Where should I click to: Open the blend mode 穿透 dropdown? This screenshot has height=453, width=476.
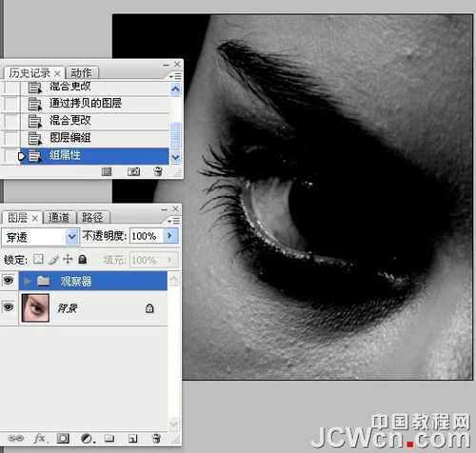(72, 236)
